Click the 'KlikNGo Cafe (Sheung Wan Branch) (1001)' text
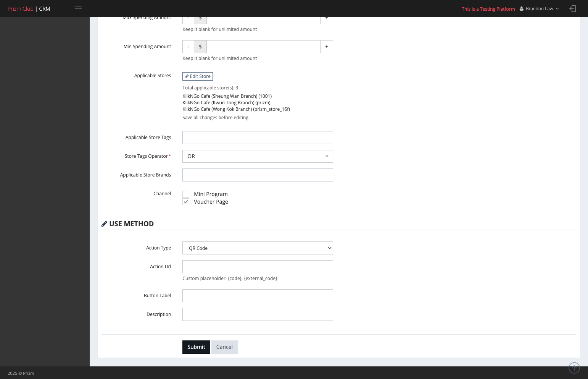588x379 pixels. (227, 96)
